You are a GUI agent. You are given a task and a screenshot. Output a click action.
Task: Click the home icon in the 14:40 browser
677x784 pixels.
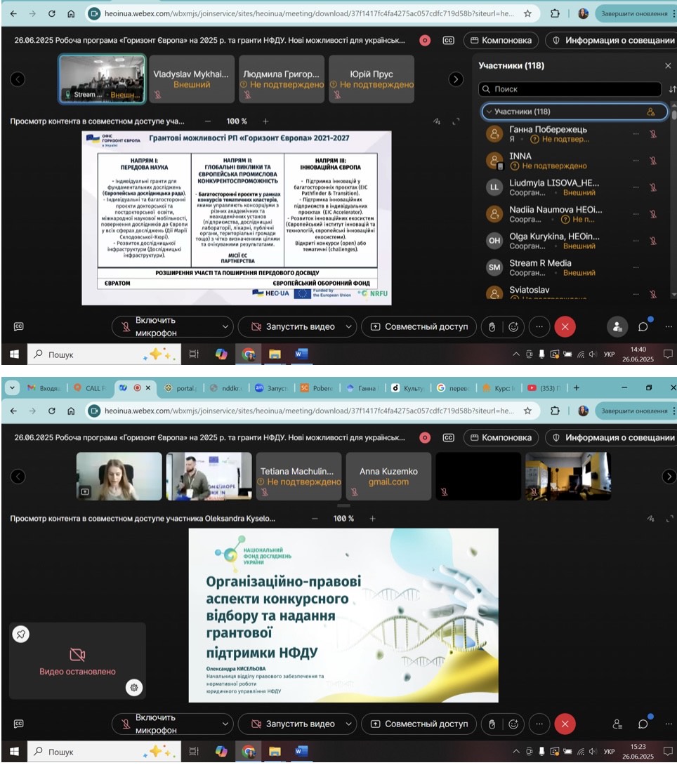coord(71,14)
